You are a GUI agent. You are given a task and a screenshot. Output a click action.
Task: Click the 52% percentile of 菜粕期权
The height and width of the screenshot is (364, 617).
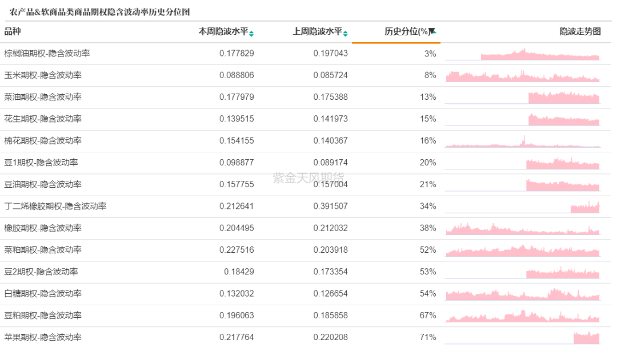point(428,250)
